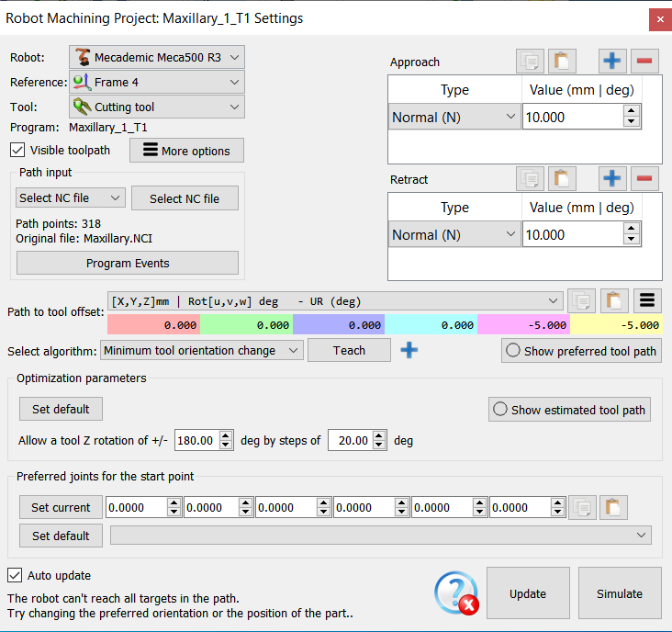Paste values using Approach clipboard icon
The width and height of the screenshot is (672, 632).
(x=562, y=62)
